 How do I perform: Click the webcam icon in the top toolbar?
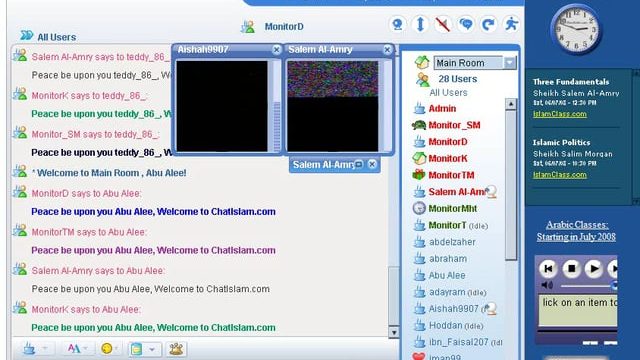(398, 24)
